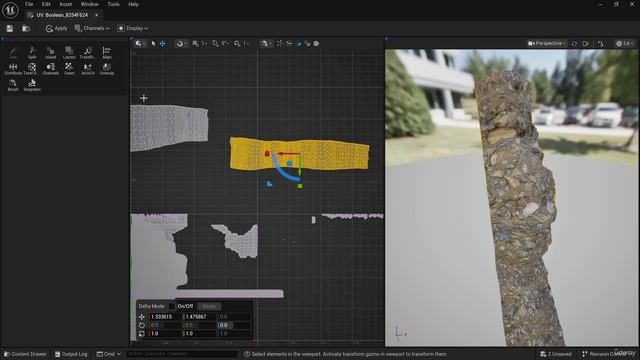Open the Lit shading dropdown
Viewport: 640px width, 360px height.
click(625, 43)
